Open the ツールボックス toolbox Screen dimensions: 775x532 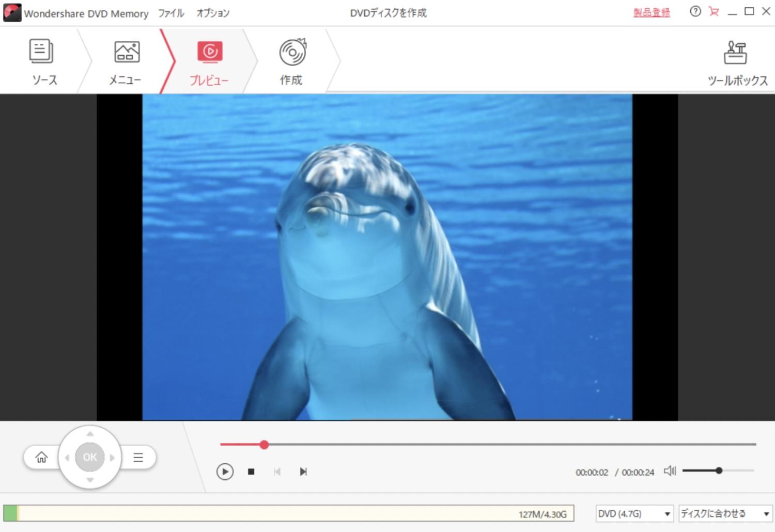[x=737, y=62]
